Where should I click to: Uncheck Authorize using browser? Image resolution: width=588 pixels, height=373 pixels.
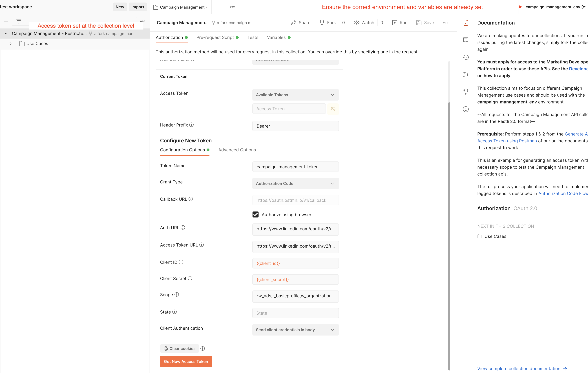point(255,214)
